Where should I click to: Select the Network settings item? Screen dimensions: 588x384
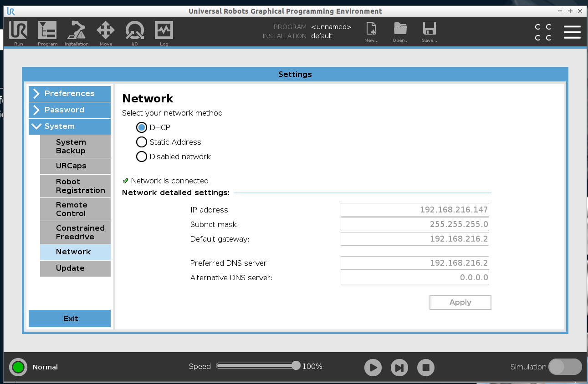tap(75, 252)
